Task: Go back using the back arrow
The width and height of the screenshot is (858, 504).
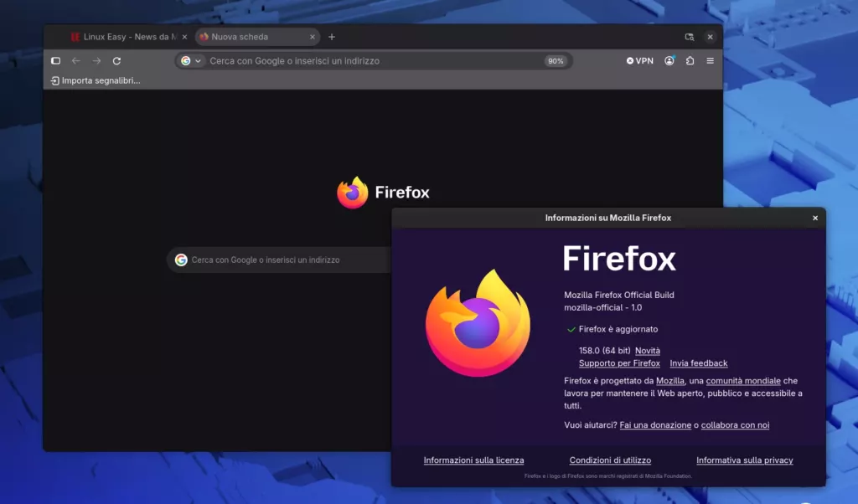Action: coord(76,60)
